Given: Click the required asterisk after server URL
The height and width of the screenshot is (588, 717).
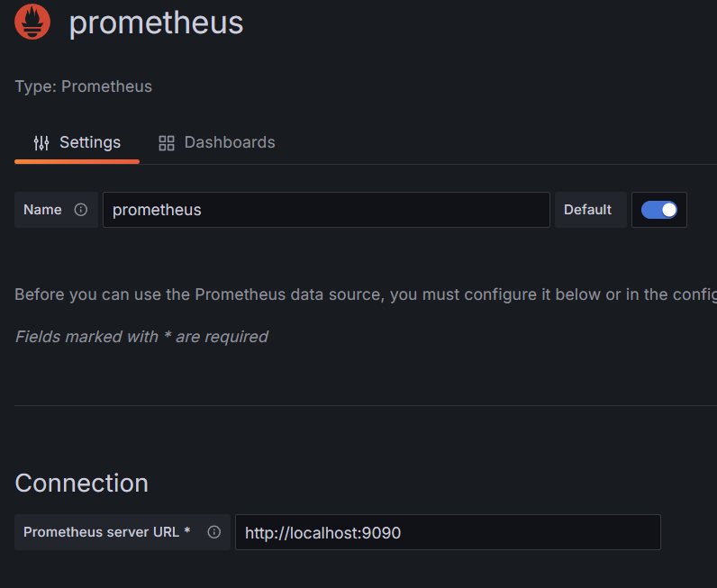Looking at the screenshot, I should pos(187,530).
